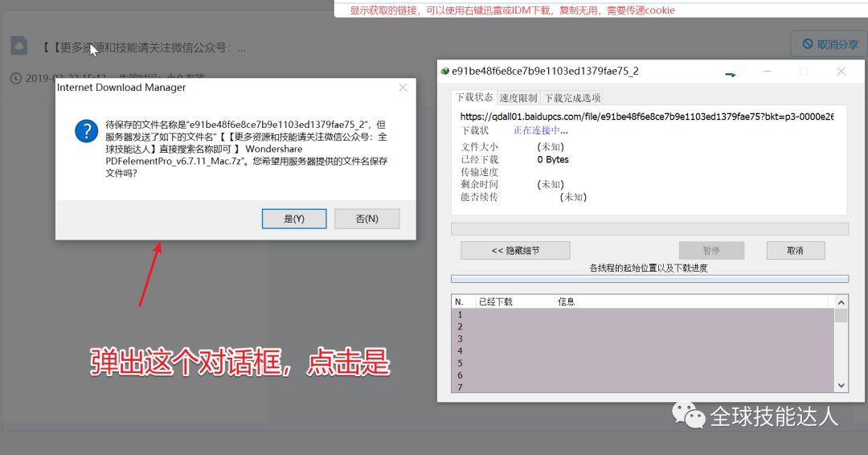The height and width of the screenshot is (455, 868).
Task: Click the 正在连接中... status text
Action: pyautogui.click(x=541, y=131)
